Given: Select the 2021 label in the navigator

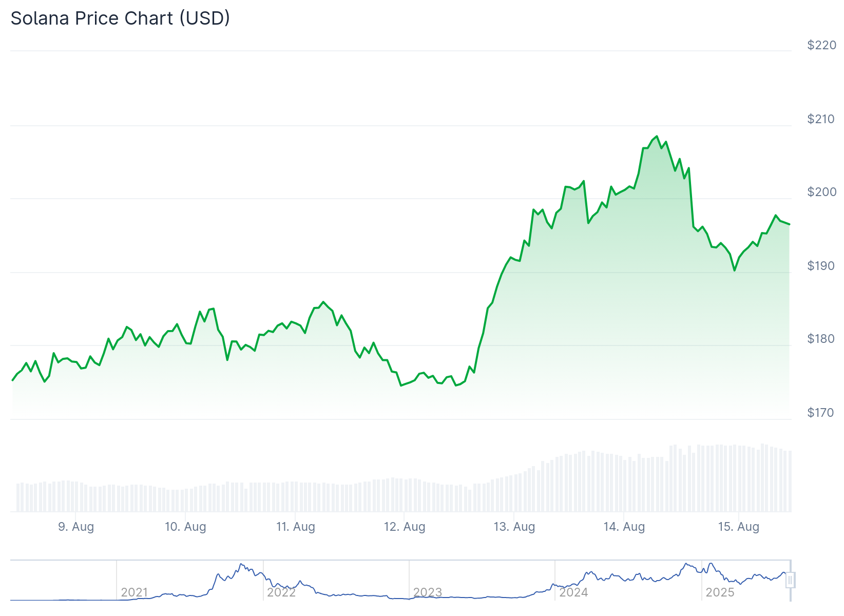Looking at the screenshot, I should (x=135, y=592).
